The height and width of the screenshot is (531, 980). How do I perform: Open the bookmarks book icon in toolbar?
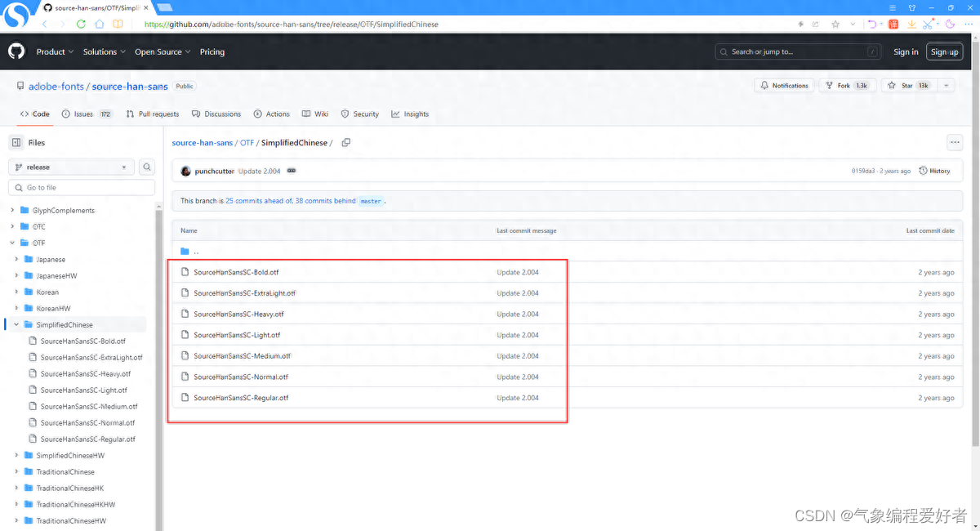coord(118,25)
